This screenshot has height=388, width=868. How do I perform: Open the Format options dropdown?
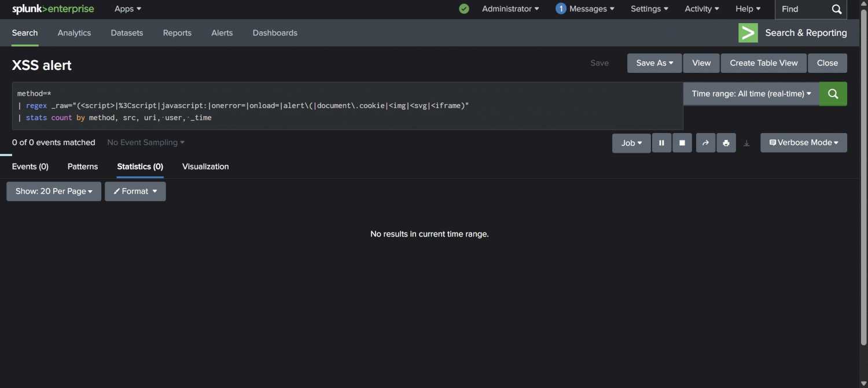coord(135,191)
